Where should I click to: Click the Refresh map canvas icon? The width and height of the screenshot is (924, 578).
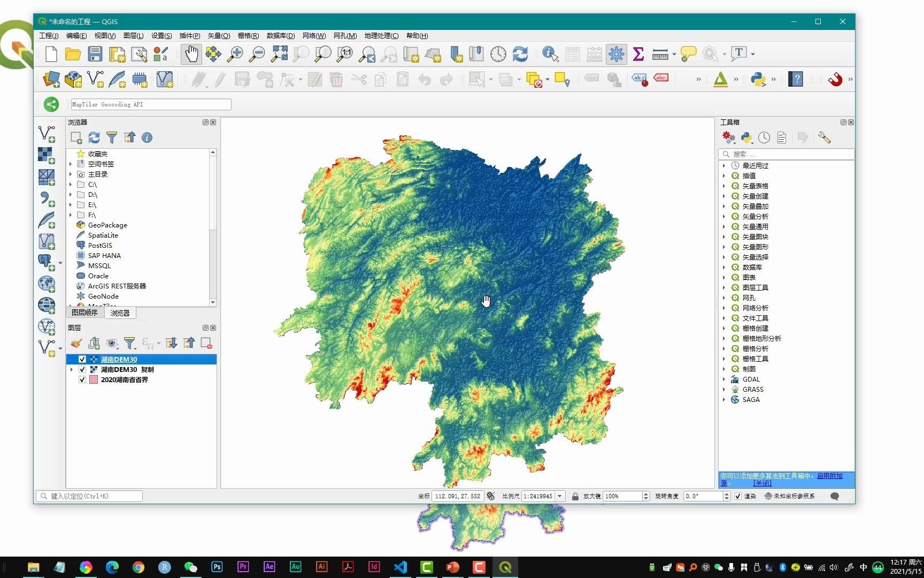point(520,54)
